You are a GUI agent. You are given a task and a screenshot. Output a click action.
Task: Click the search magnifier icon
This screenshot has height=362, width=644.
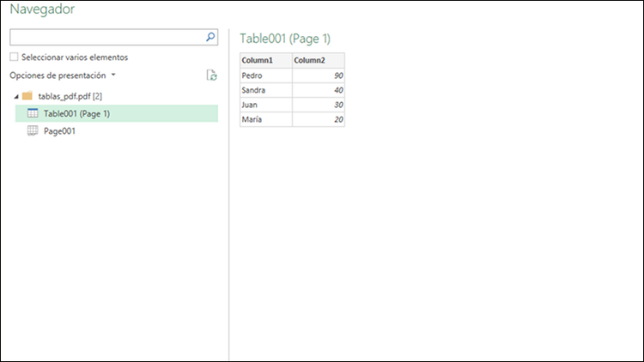pos(210,38)
